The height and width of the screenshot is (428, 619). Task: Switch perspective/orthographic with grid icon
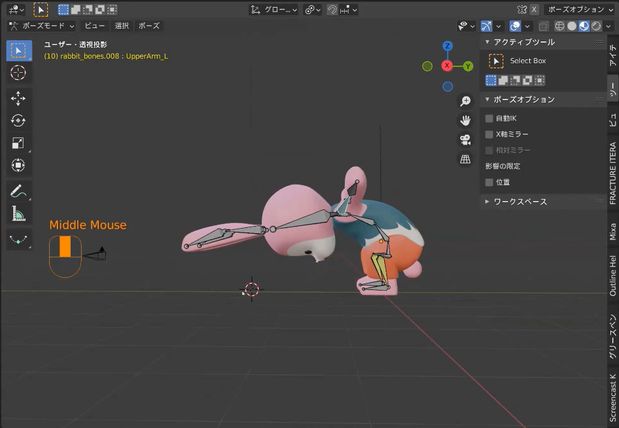tap(465, 159)
